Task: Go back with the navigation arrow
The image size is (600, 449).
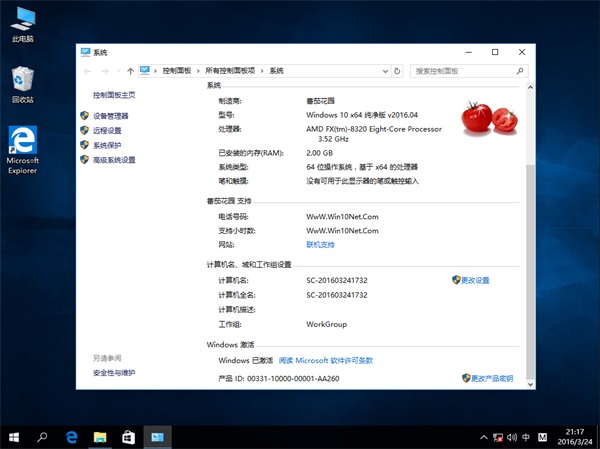Action: pos(87,71)
